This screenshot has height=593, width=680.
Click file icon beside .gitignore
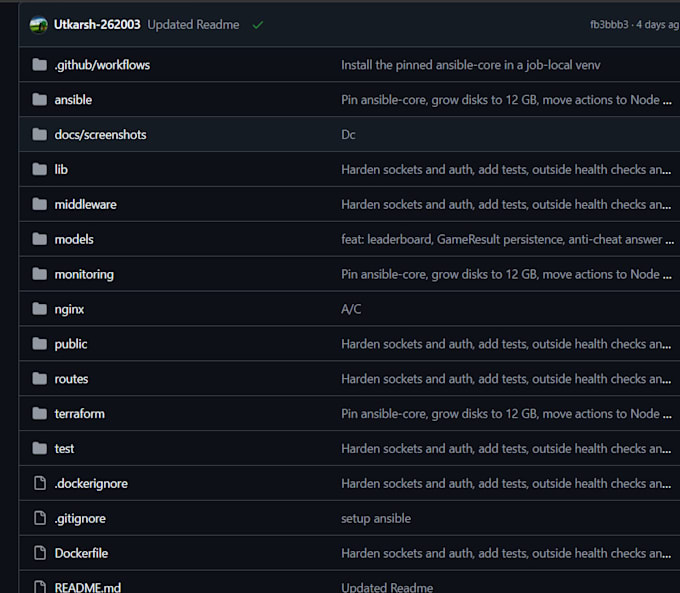[40, 518]
